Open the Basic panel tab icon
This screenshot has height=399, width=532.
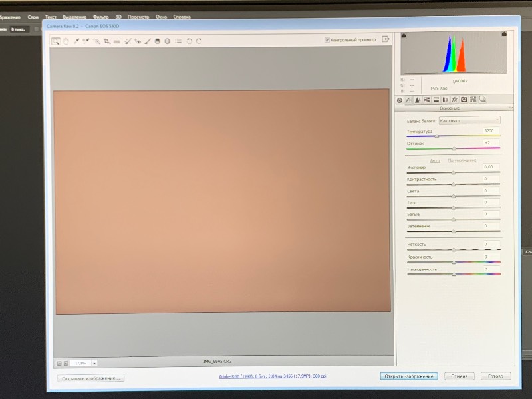tap(400, 100)
